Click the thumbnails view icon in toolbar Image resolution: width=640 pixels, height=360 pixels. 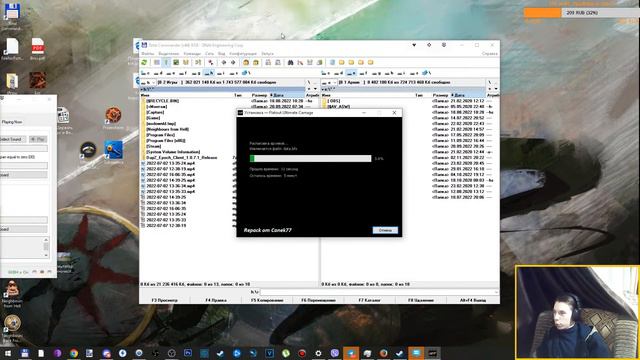[x=176, y=62]
